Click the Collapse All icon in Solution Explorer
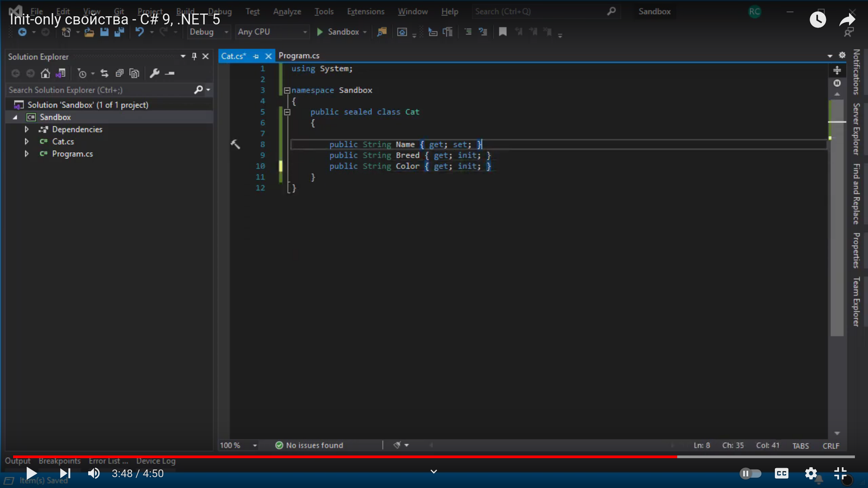868x488 pixels. click(119, 73)
